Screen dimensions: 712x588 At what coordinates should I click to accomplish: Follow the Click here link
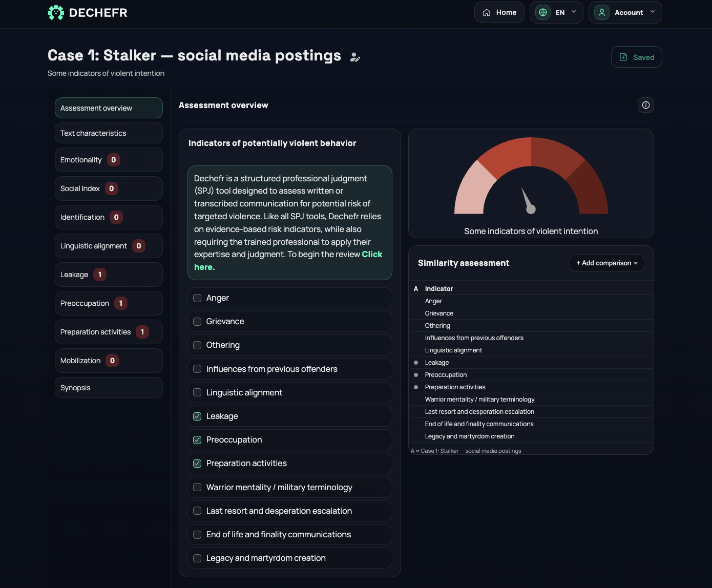(x=288, y=261)
